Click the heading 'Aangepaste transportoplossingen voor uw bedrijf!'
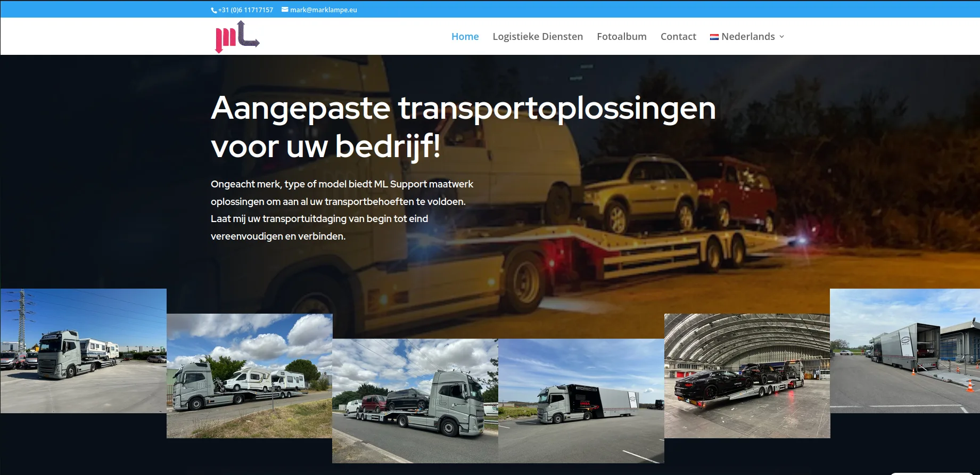The width and height of the screenshot is (980, 475). pyautogui.click(x=463, y=127)
